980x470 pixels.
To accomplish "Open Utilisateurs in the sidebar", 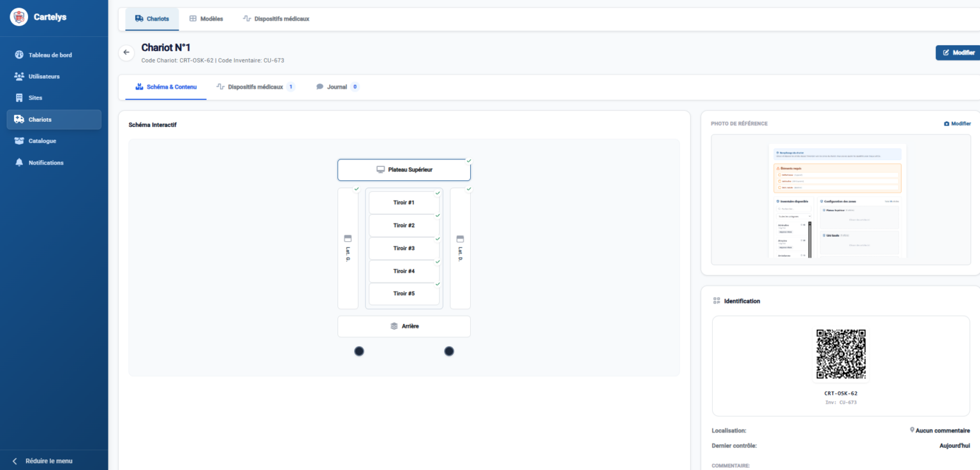I will [54, 77].
